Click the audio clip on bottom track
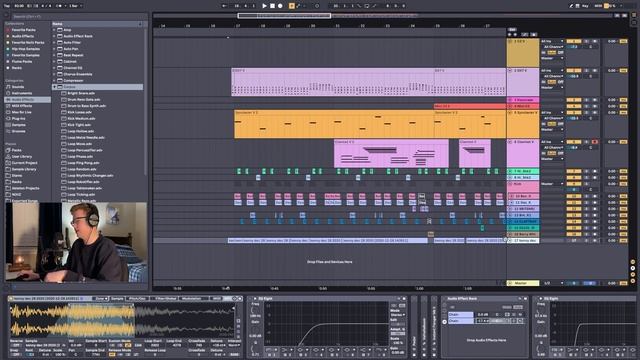 coord(328,241)
